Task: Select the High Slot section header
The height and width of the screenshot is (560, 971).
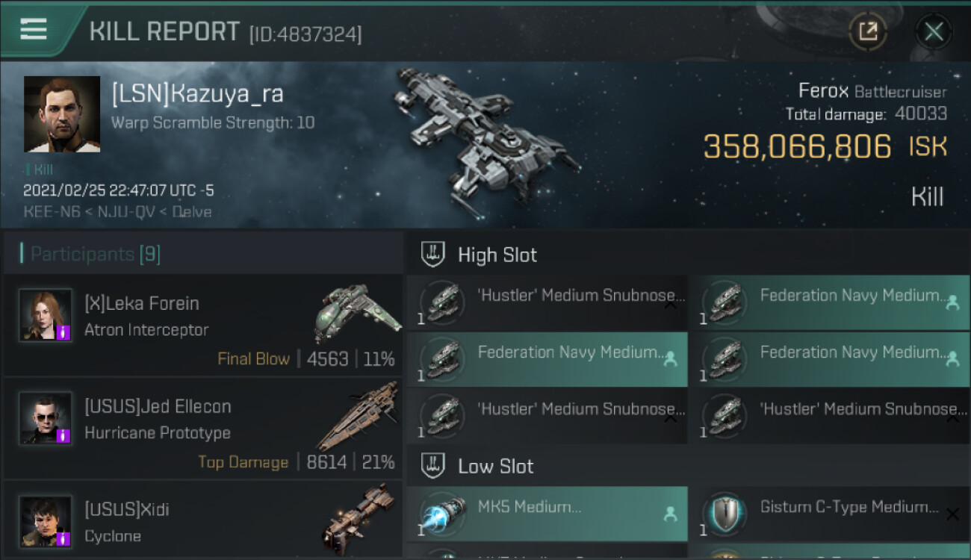Action: coord(497,255)
